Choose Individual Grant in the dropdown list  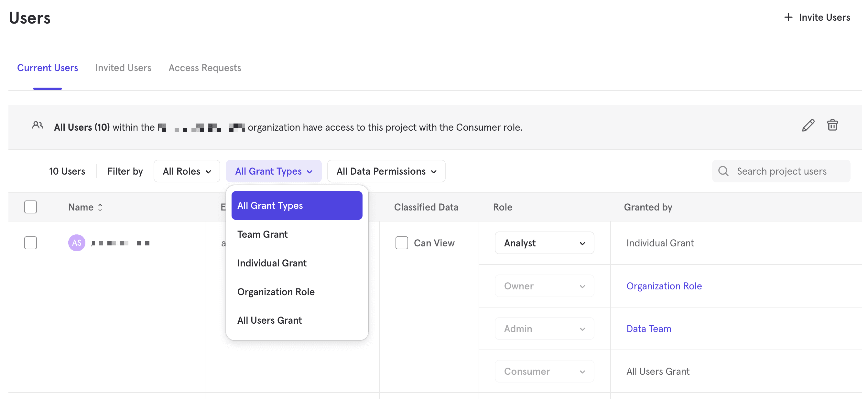click(x=272, y=263)
